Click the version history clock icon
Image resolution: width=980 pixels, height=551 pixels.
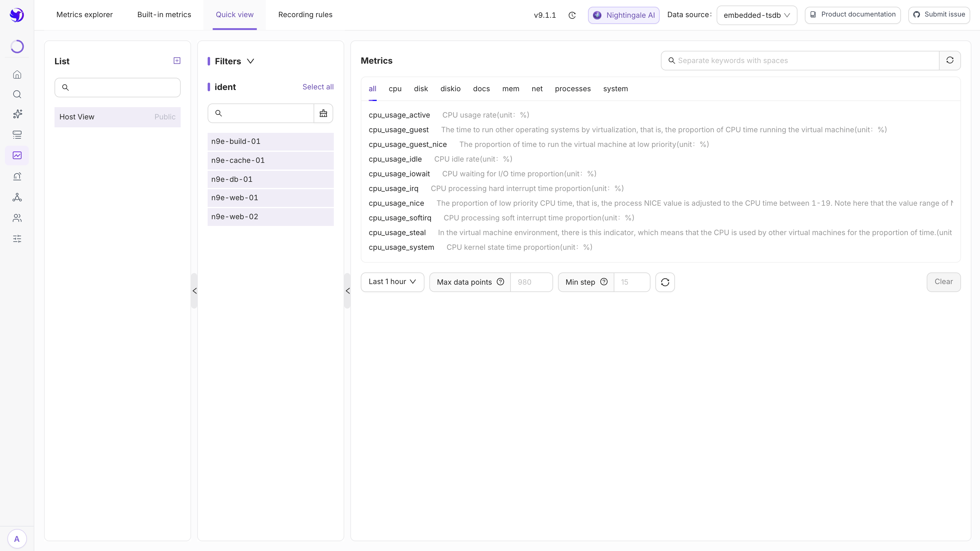pos(572,15)
